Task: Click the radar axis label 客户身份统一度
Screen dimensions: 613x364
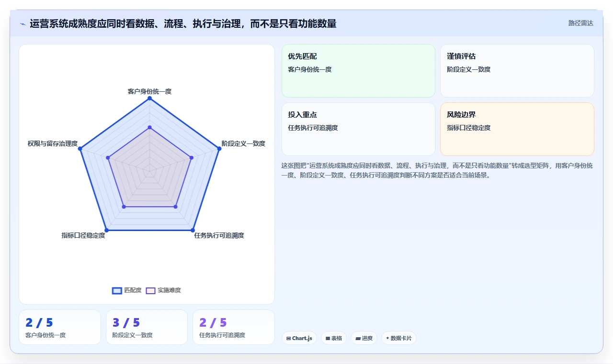Action: 149,91
